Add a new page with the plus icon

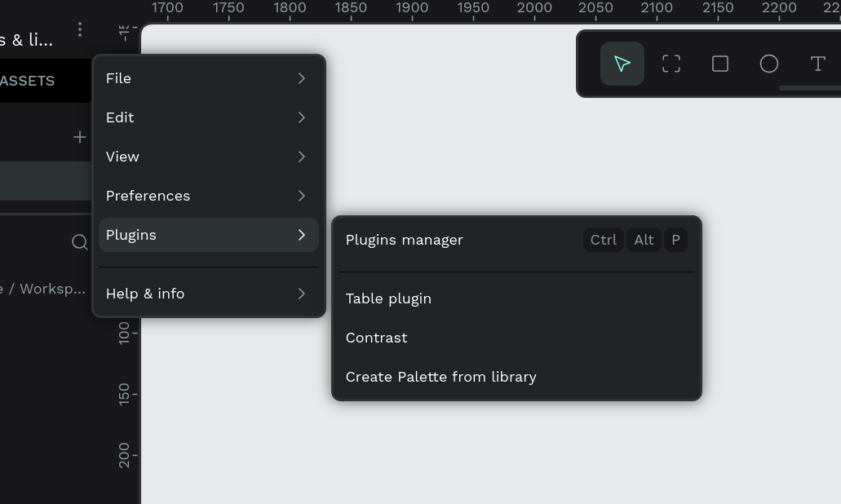[x=79, y=136]
